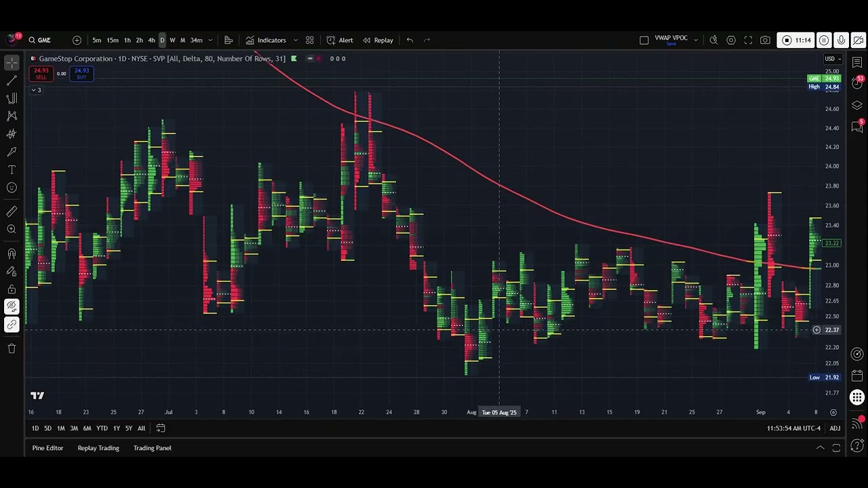Activate the zoom in tool
This screenshot has width=868, height=488.
[x=12, y=229]
